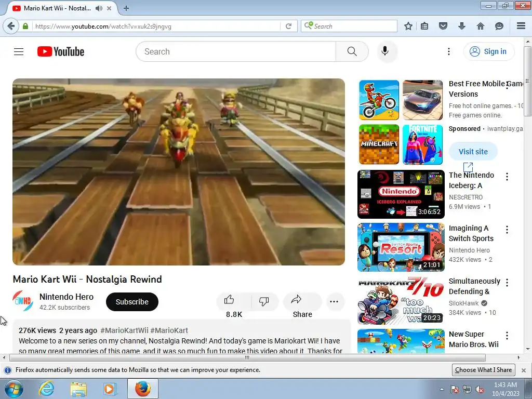The image size is (532, 399).
Task: Click the green site security padlock
Action: (25, 26)
